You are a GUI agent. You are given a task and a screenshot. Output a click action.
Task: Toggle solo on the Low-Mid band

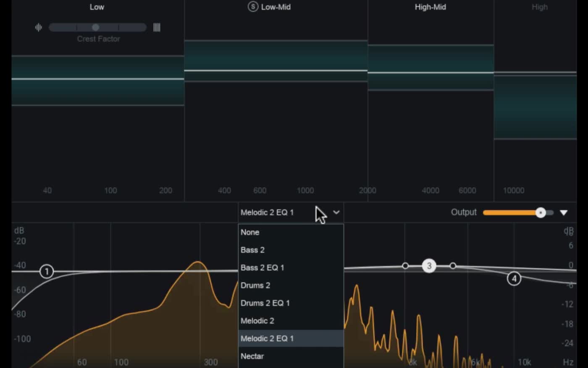[x=253, y=7]
